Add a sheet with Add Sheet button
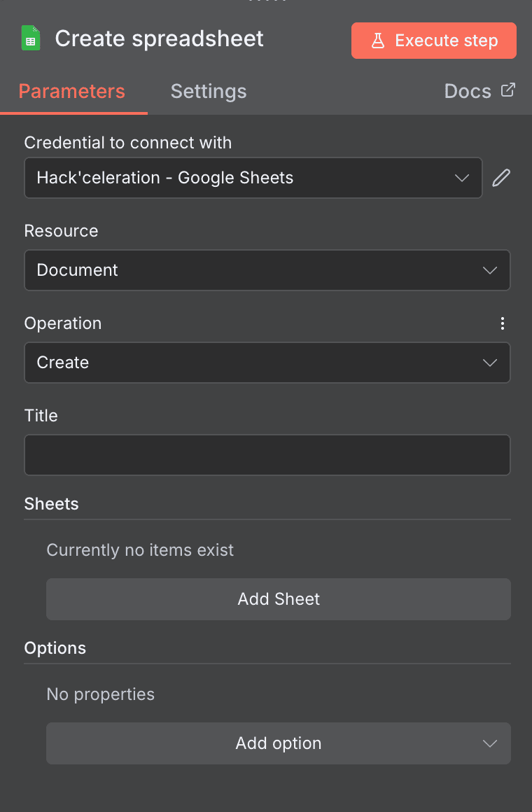Image resolution: width=532 pixels, height=812 pixels. (278, 599)
